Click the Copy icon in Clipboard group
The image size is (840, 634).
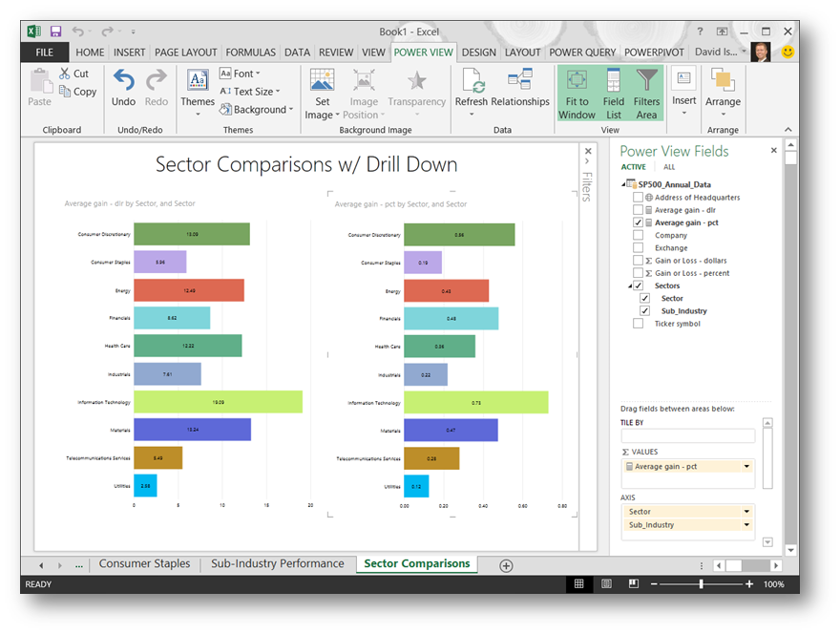pyautogui.click(x=65, y=91)
